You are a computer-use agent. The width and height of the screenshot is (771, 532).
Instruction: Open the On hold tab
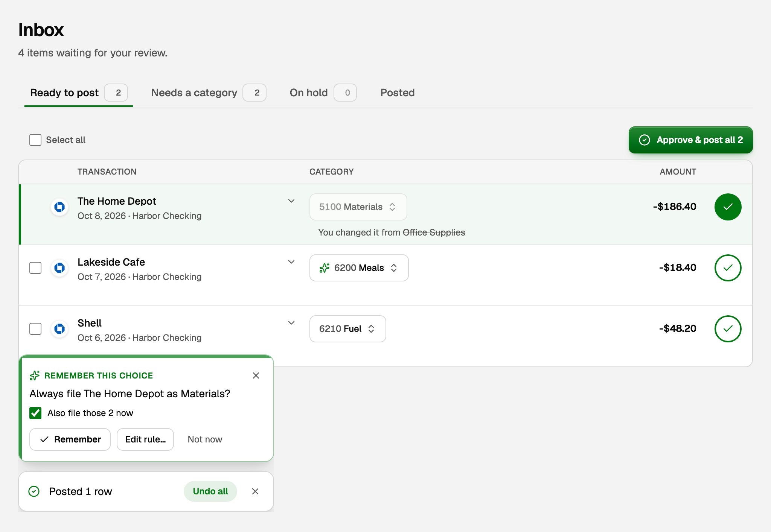tap(323, 93)
